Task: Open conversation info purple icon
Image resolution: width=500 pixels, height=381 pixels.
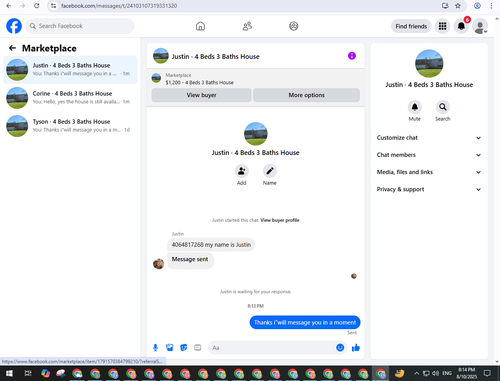Action: coord(352,56)
